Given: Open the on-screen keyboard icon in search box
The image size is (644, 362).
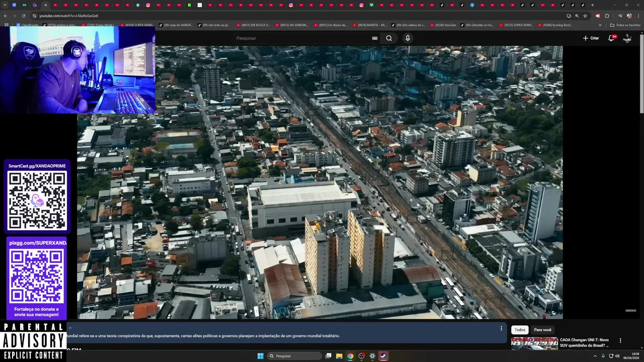Looking at the screenshot, I should tap(374, 38).
